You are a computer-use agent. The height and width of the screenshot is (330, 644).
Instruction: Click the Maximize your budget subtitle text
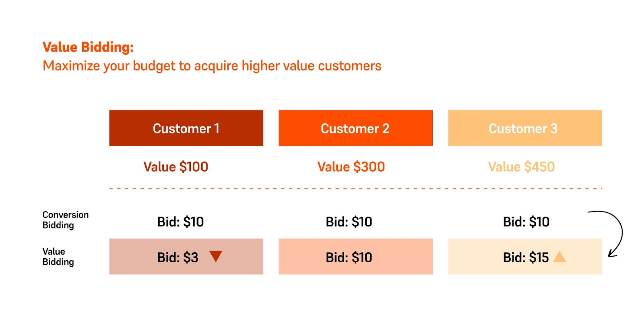[212, 66]
